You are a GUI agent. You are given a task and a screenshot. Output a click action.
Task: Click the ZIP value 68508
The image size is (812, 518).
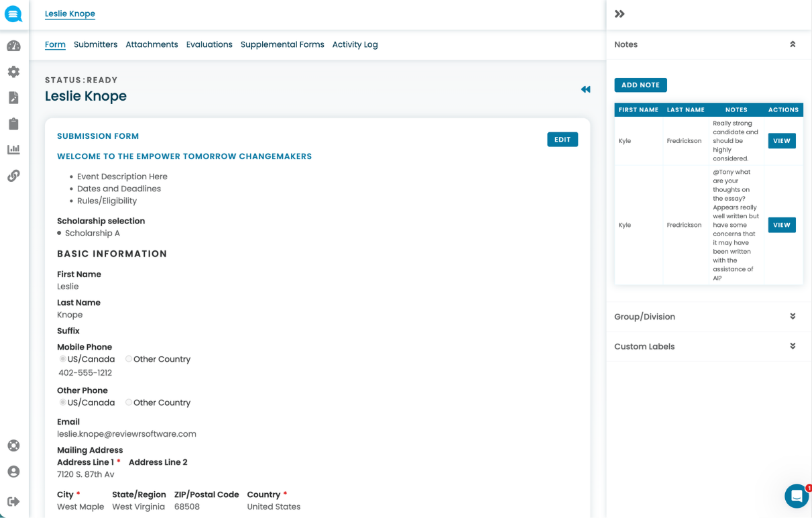187,507
